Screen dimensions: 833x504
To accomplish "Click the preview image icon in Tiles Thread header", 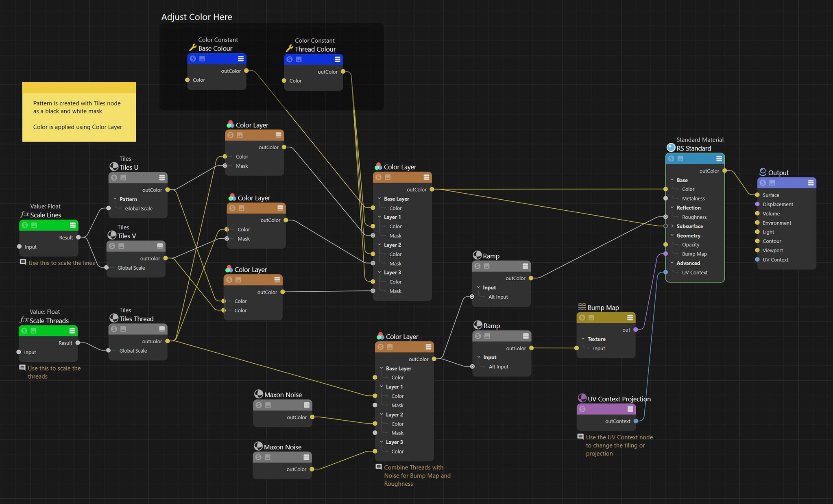I will 123,329.
